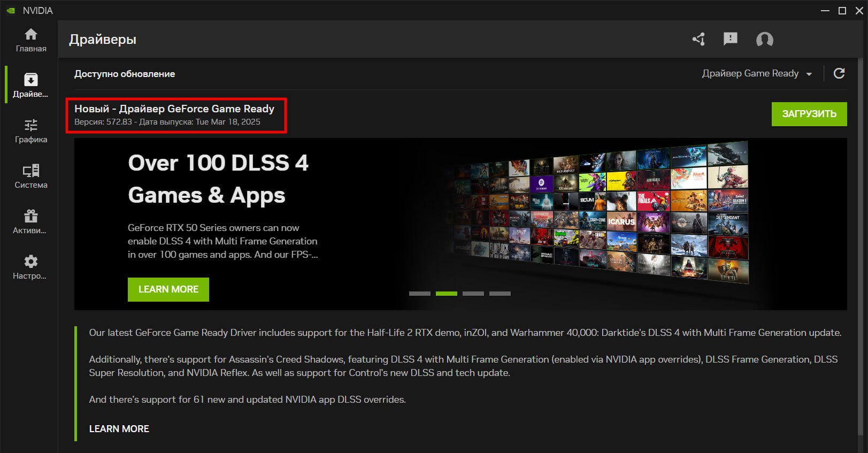Expand the Драйвер Game Ready dropdown

coord(757,74)
